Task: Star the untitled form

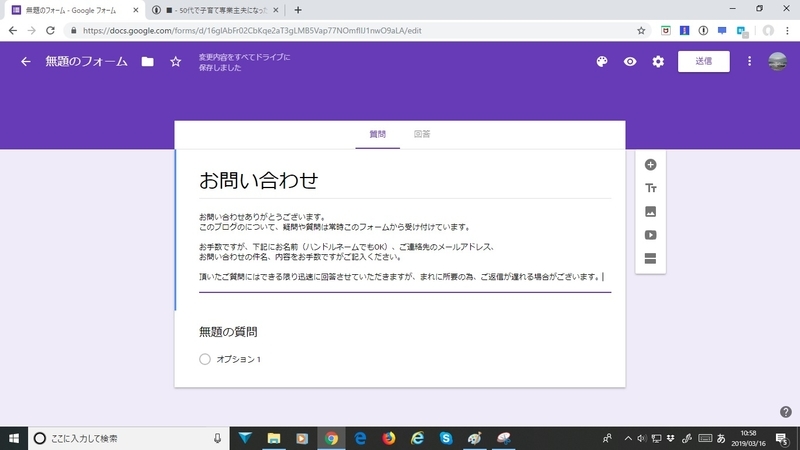Action: coord(176,62)
